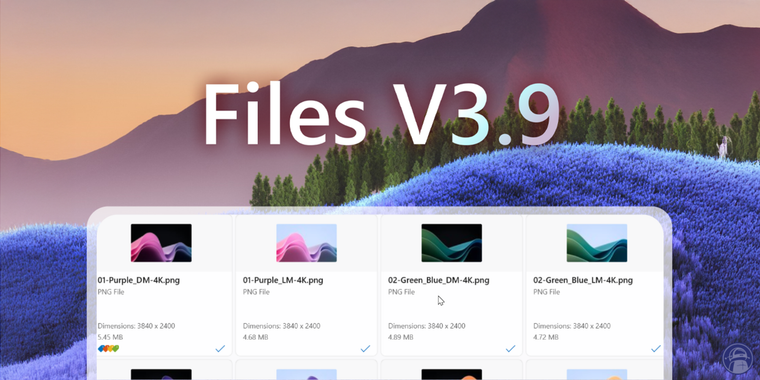Image resolution: width=760 pixels, height=380 pixels.
Task: Click PNG File label under 02-Green_Blue_LM-4K.png
Action: pos(547,292)
